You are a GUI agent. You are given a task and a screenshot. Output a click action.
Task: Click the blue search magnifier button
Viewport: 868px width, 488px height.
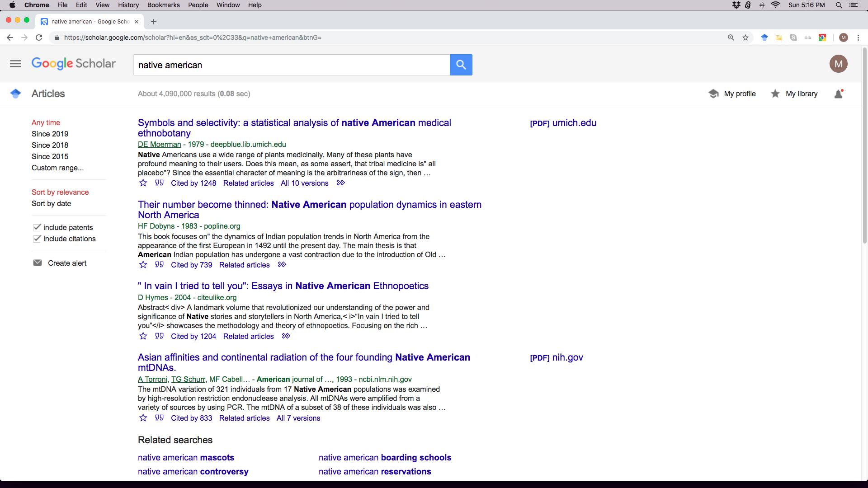tap(461, 65)
